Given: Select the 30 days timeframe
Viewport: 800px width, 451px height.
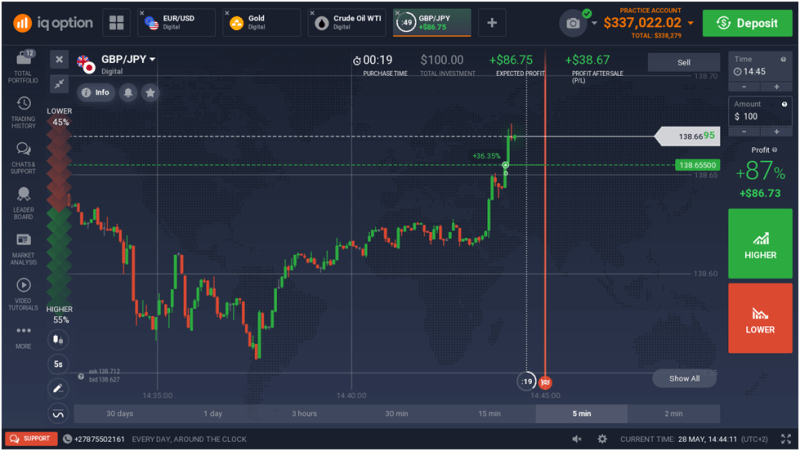Looking at the screenshot, I should point(119,414).
